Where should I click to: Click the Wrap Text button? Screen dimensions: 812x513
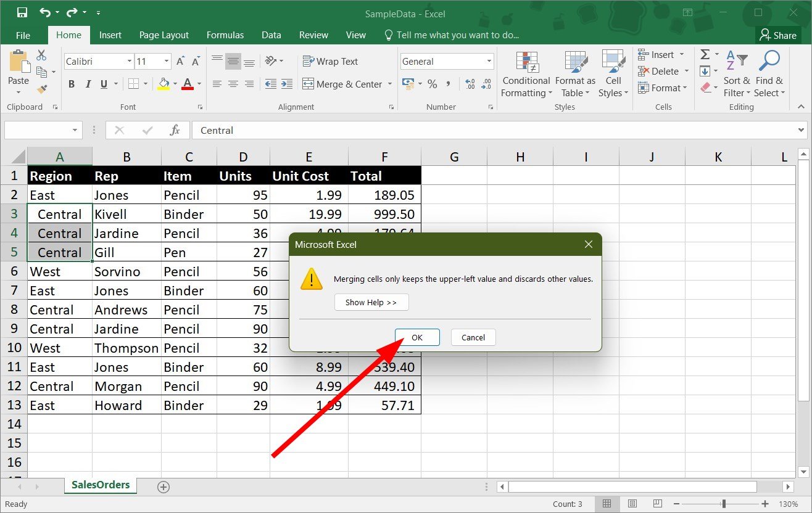pyautogui.click(x=331, y=61)
